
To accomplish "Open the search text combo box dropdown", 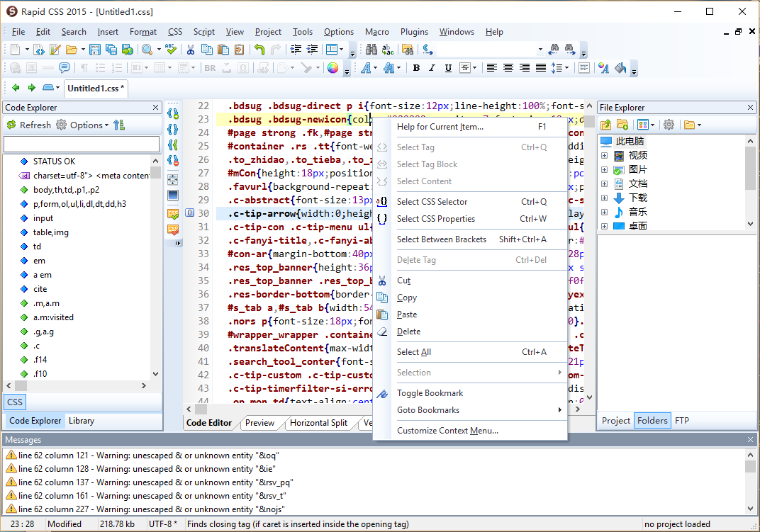I will click(540, 50).
